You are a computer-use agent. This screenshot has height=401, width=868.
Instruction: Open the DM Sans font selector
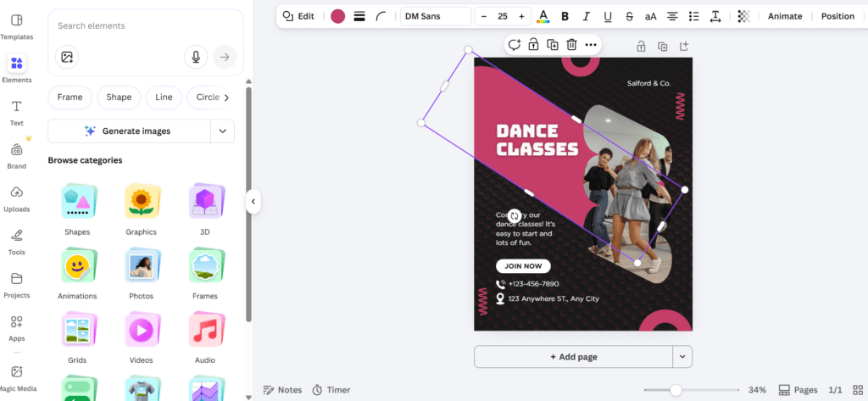point(435,16)
